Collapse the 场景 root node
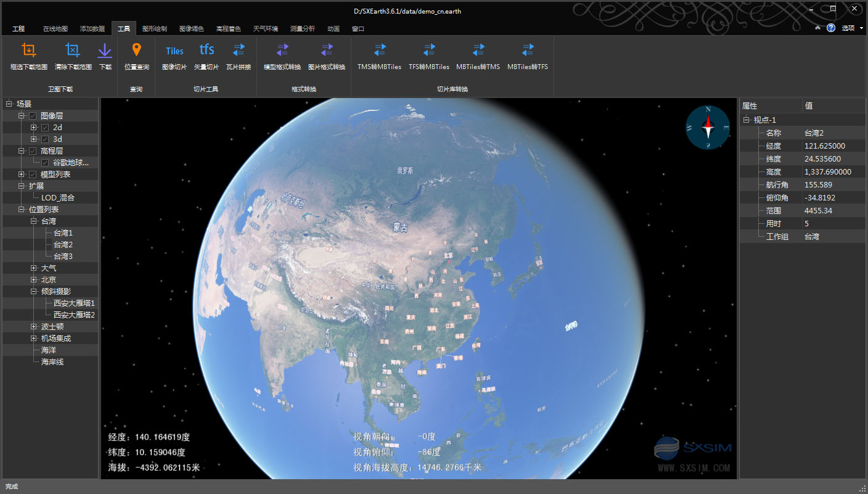This screenshot has height=494, width=868. 9,104
